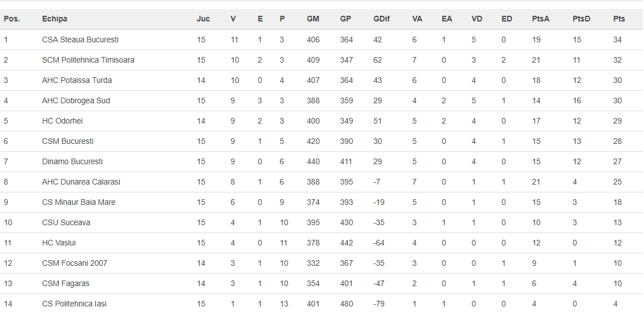The width and height of the screenshot is (644, 329).
Task: Open CS Politehnica Iasi team entry
Action: [74, 304]
